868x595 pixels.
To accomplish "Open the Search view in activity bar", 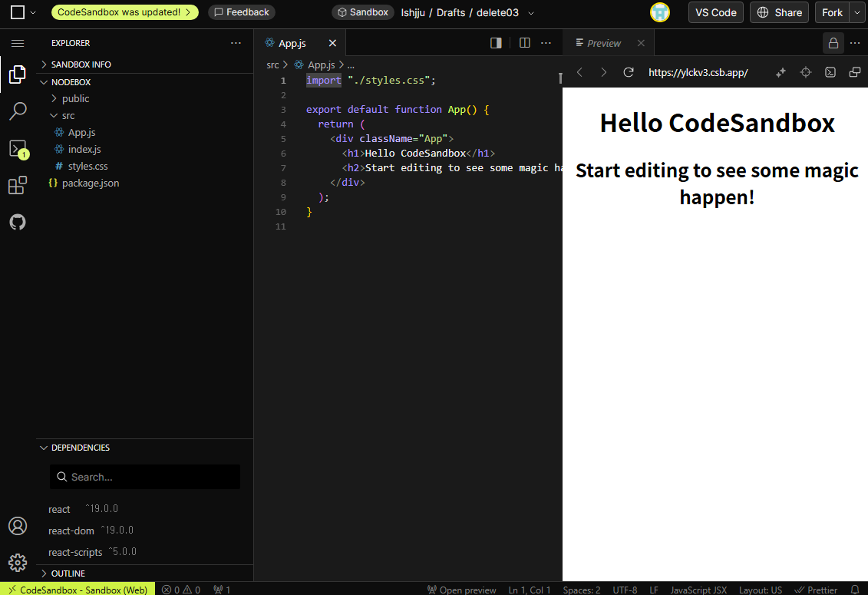I will pos(17,111).
